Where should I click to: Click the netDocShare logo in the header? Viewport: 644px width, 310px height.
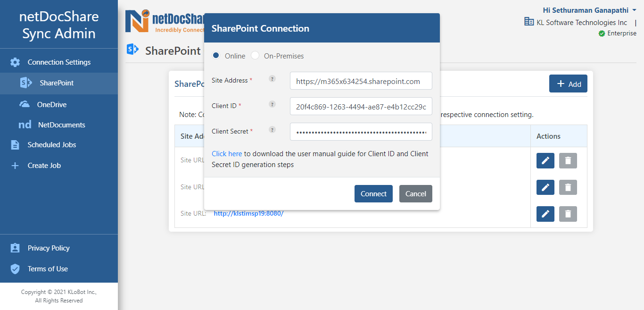pos(165,22)
